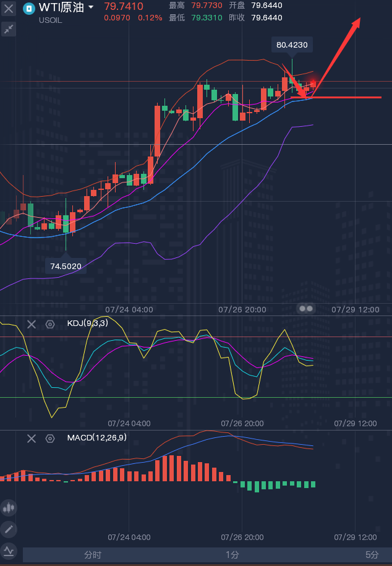Click the 最高 value 79.7730
Screen dimensions: 392x566
pyautogui.click(x=207, y=6)
